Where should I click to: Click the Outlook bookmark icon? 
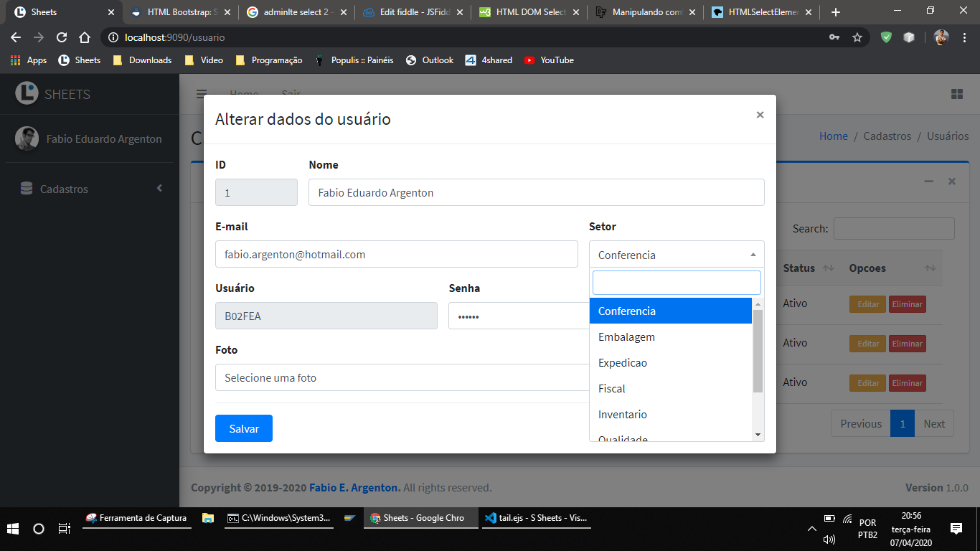(x=409, y=60)
